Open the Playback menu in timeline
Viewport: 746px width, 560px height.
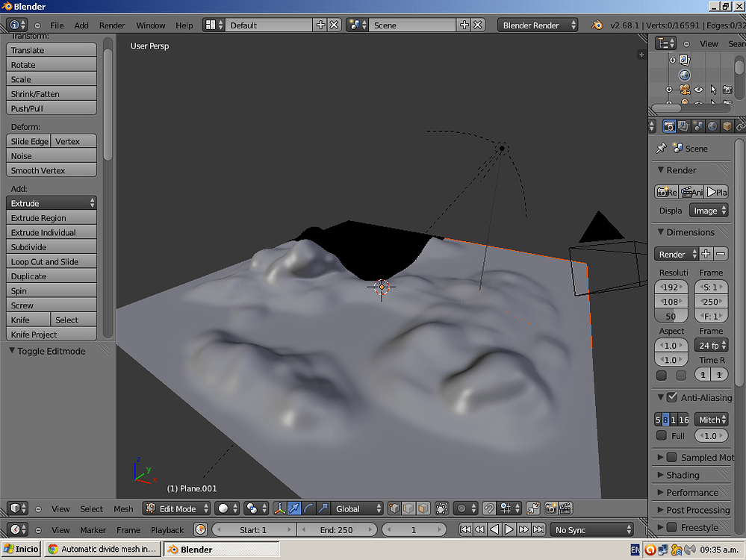(x=167, y=529)
